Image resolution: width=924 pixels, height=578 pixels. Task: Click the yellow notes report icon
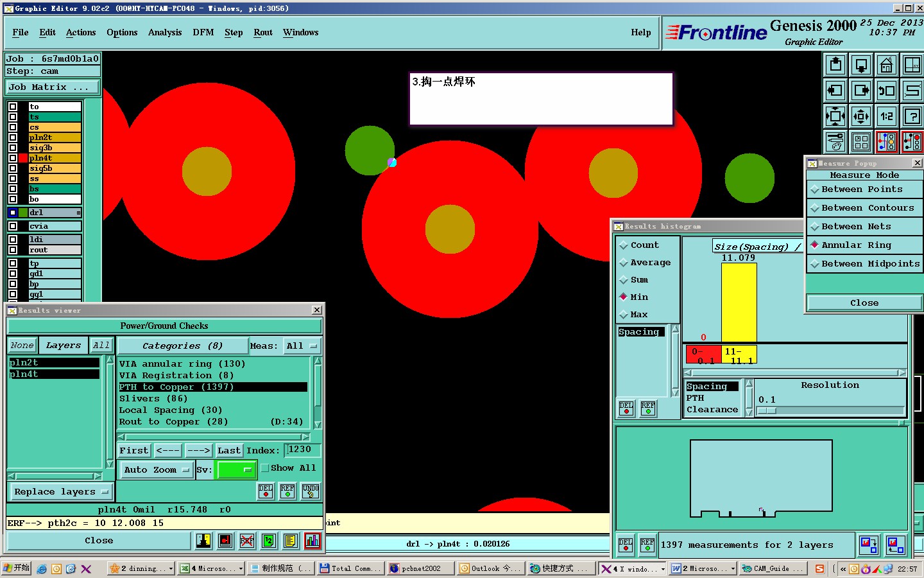point(291,541)
